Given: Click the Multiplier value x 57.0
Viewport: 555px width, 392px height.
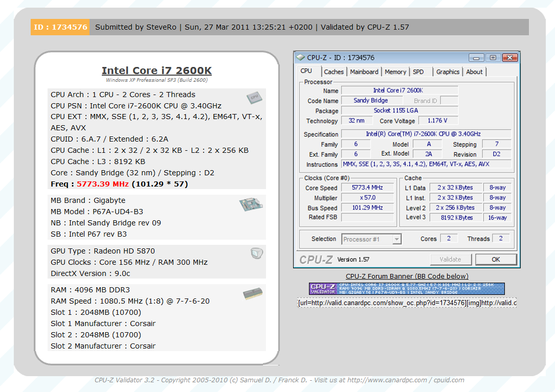Looking at the screenshot, I should click(367, 198).
